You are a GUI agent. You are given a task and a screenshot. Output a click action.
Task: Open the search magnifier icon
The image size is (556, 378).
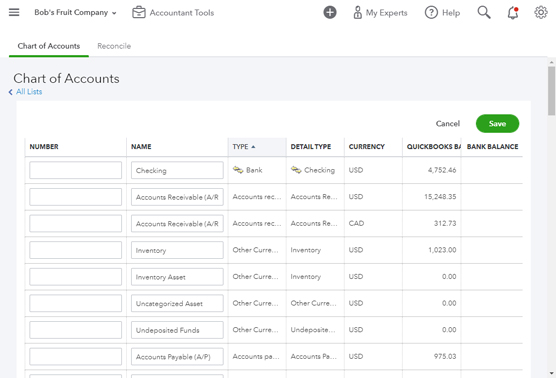click(484, 12)
